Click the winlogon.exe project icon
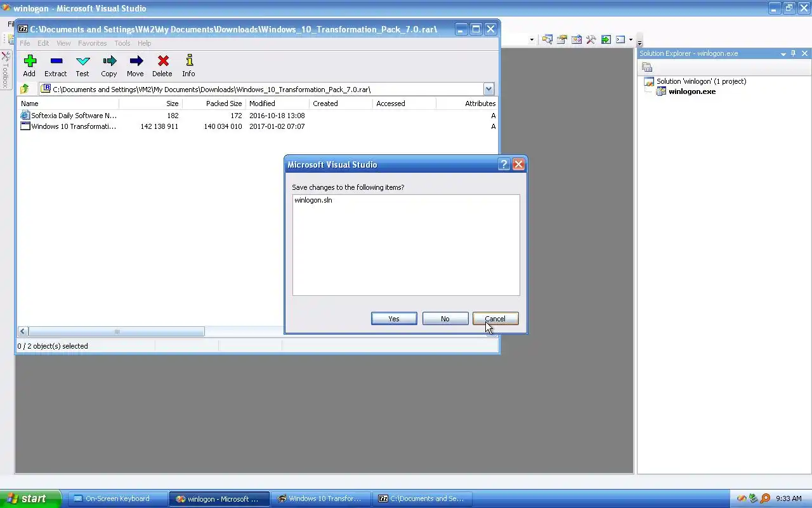The image size is (812, 508). click(661, 91)
